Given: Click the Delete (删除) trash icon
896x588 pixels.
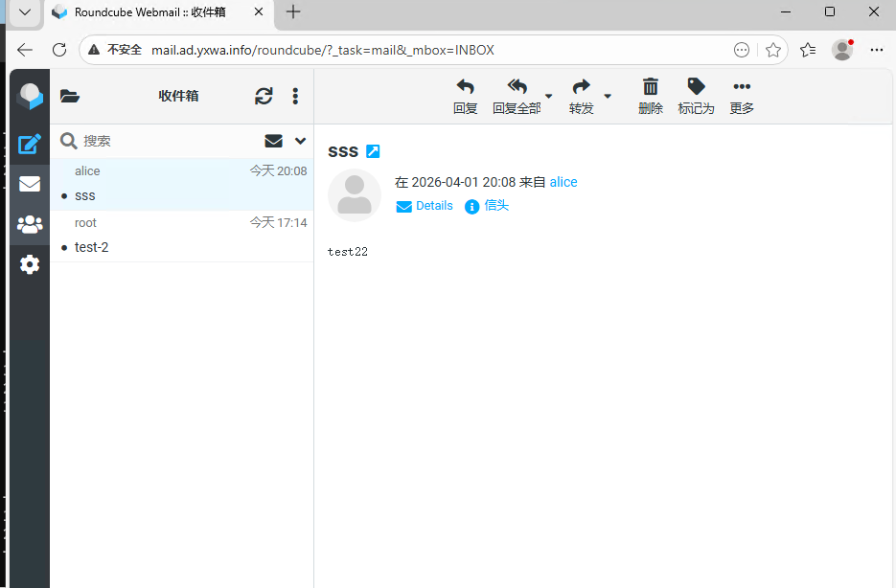Looking at the screenshot, I should pyautogui.click(x=651, y=96).
